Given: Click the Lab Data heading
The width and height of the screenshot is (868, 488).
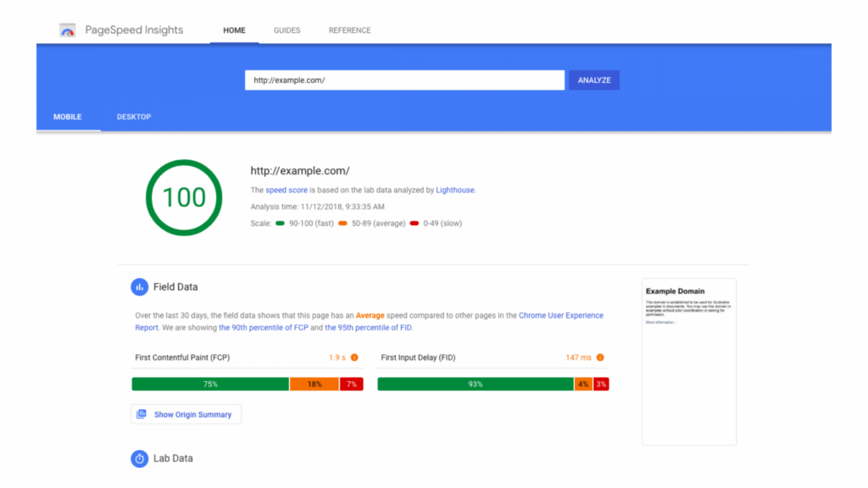Looking at the screenshot, I should pyautogui.click(x=173, y=458).
